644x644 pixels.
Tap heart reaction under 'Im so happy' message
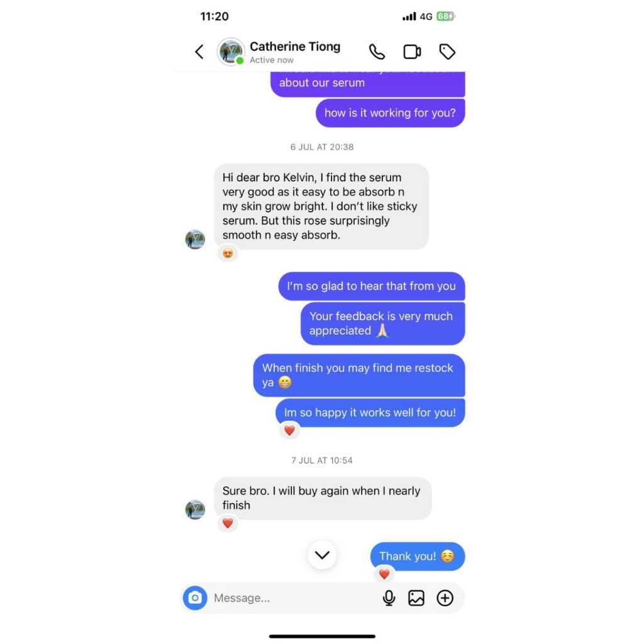click(289, 430)
